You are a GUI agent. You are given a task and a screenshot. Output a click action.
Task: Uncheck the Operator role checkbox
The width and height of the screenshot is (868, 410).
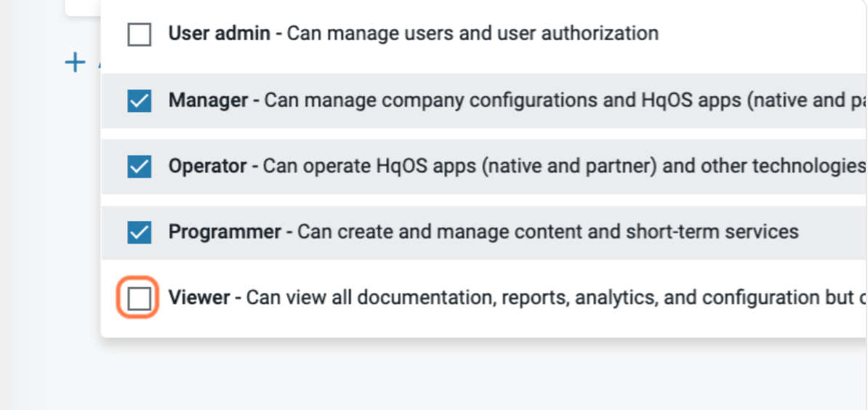click(x=139, y=166)
